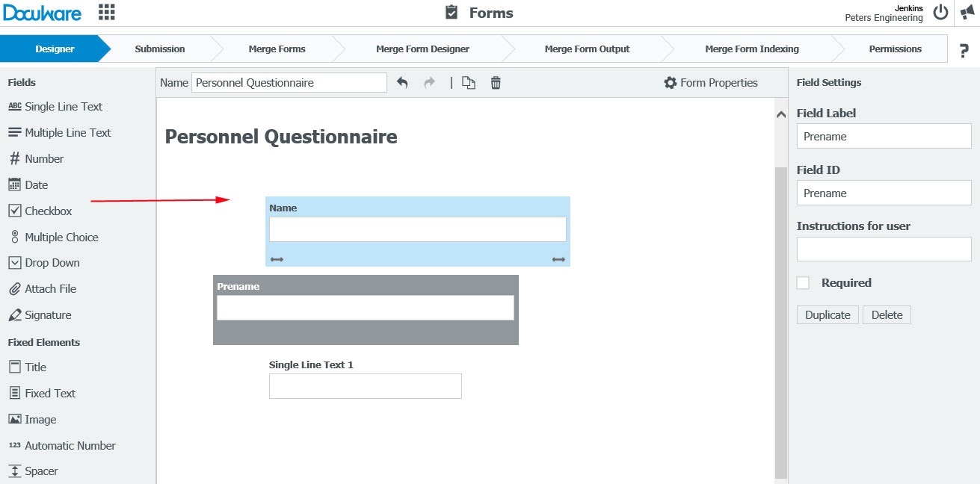Click the trash icon to delete the form

coord(495,83)
